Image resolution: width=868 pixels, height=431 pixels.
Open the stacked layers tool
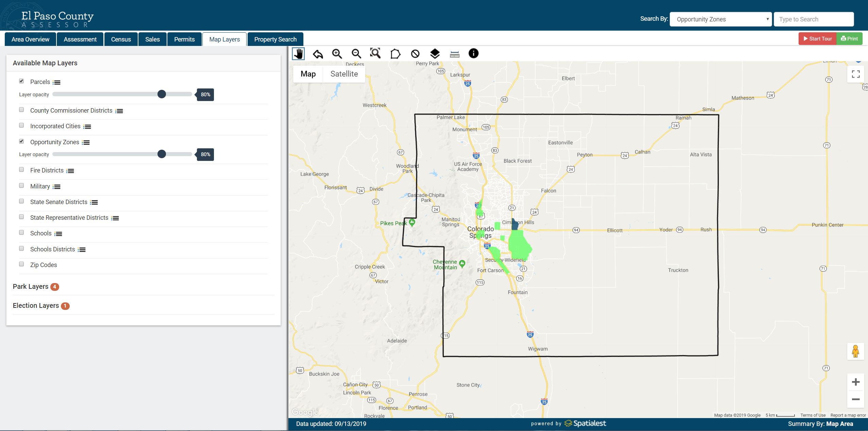[x=435, y=54]
